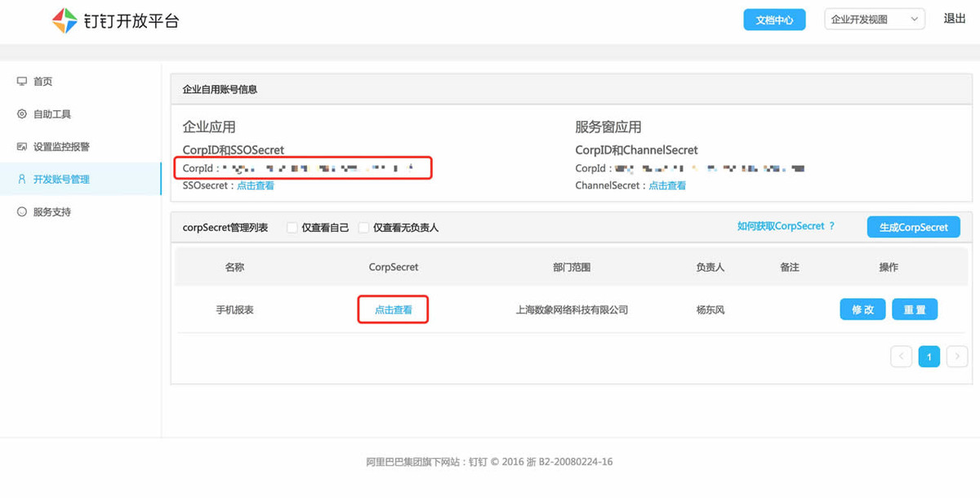Click the 手机报表 name cell
The height and width of the screenshot is (498, 980).
234,310
